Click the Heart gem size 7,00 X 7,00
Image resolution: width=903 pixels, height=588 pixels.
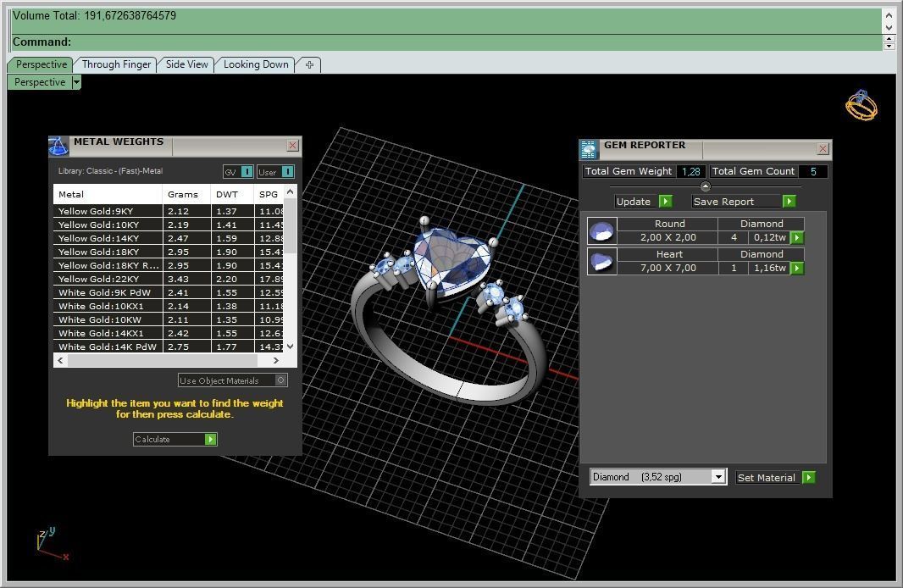pyautogui.click(x=668, y=268)
